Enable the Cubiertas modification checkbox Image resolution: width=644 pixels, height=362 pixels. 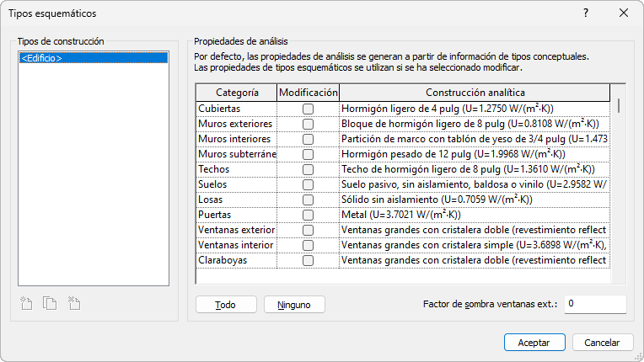(x=309, y=109)
